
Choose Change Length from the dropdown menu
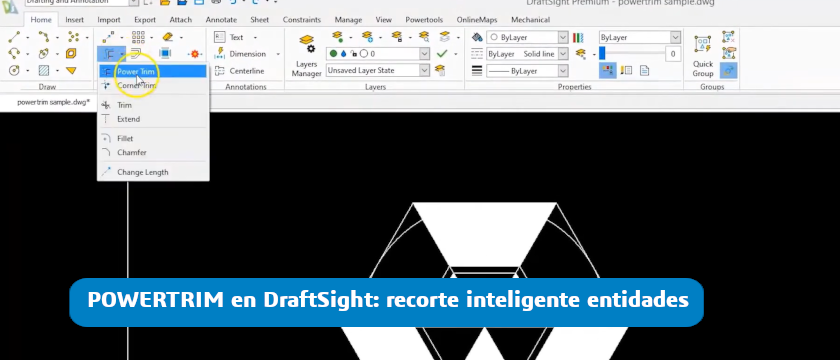(153, 172)
